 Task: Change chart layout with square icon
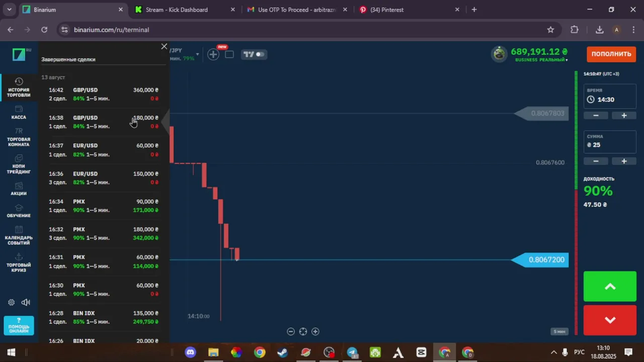[229, 54]
